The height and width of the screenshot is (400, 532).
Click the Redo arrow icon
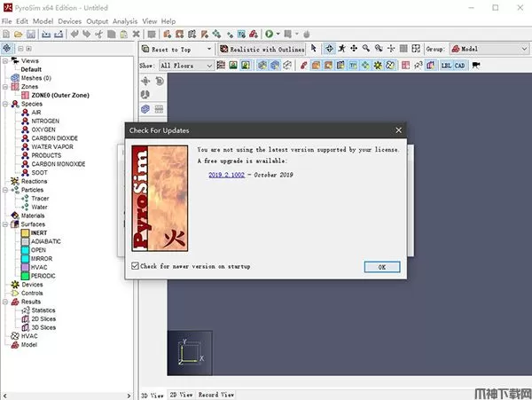[x=87, y=34]
